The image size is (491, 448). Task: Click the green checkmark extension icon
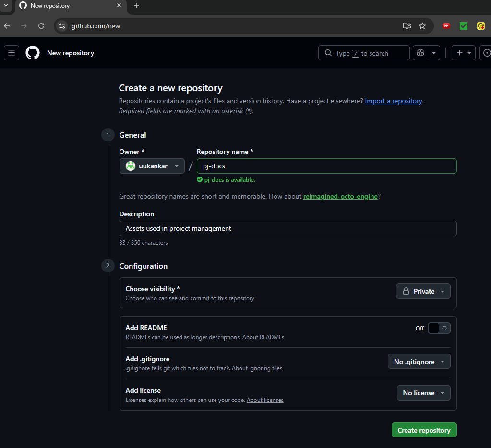click(463, 26)
